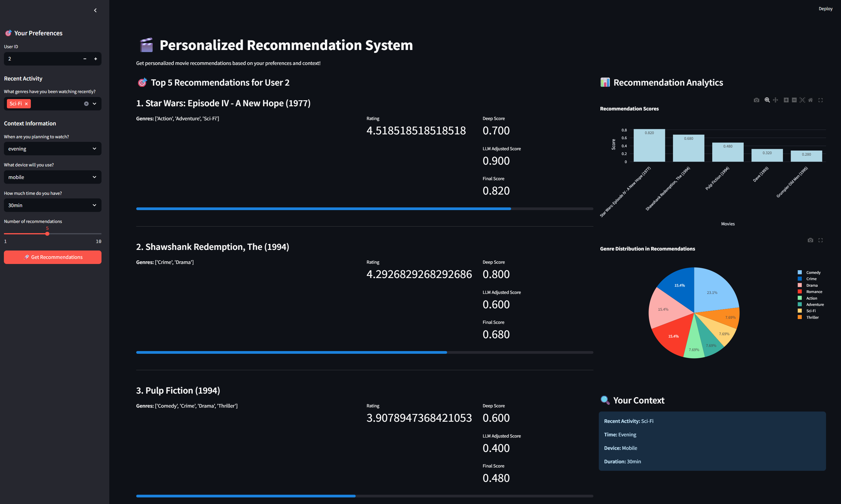Toggle Romance in the pie chart legend

810,292
